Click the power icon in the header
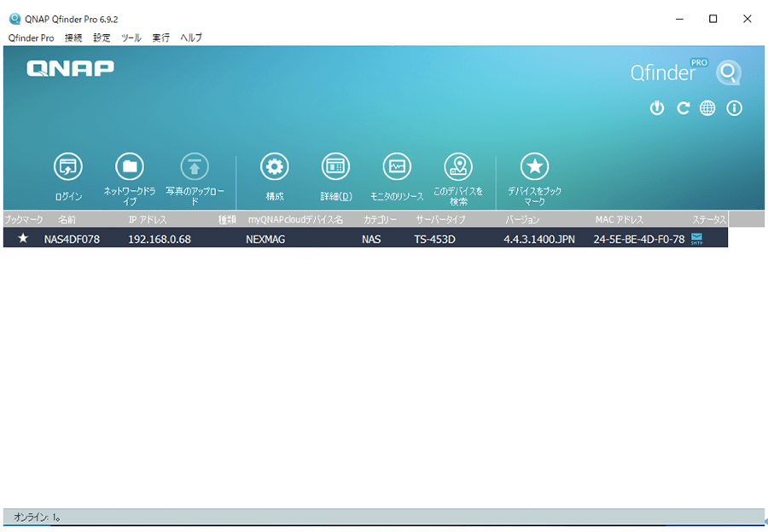The image size is (768, 532). click(x=657, y=108)
